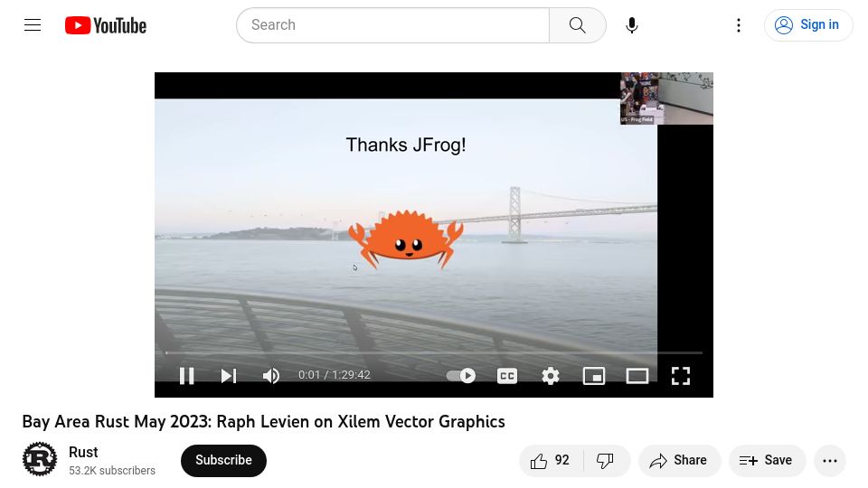
Task: Start voice search with microphone icon
Action: click(x=632, y=25)
